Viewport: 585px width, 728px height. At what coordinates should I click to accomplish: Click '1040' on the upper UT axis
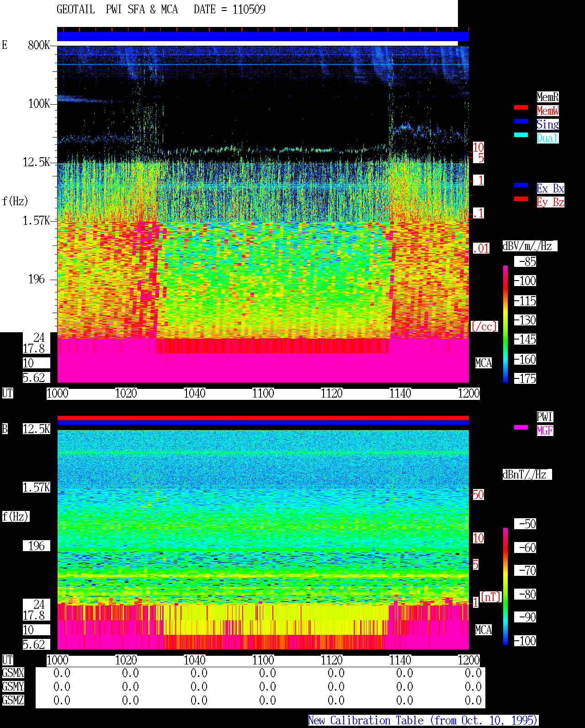(x=194, y=393)
